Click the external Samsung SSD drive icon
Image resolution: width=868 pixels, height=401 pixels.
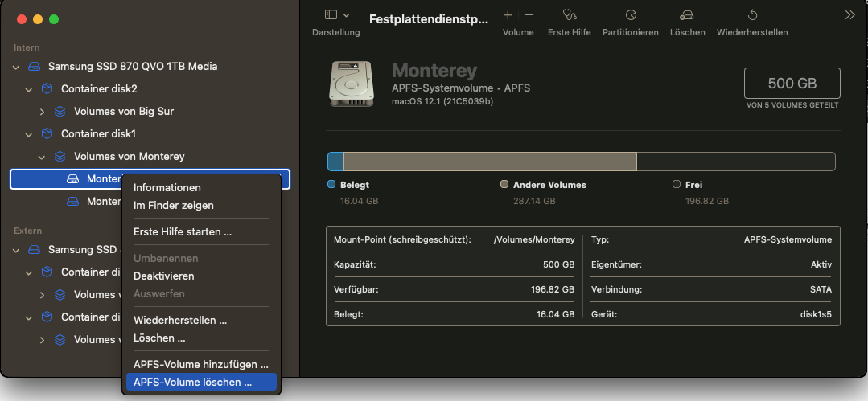tap(35, 249)
